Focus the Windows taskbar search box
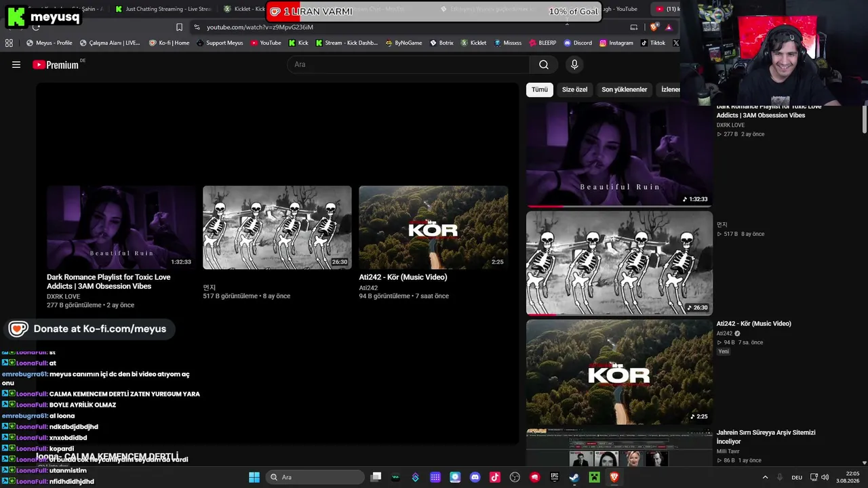This screenshot has height=488, width=868. coord(315,477)
